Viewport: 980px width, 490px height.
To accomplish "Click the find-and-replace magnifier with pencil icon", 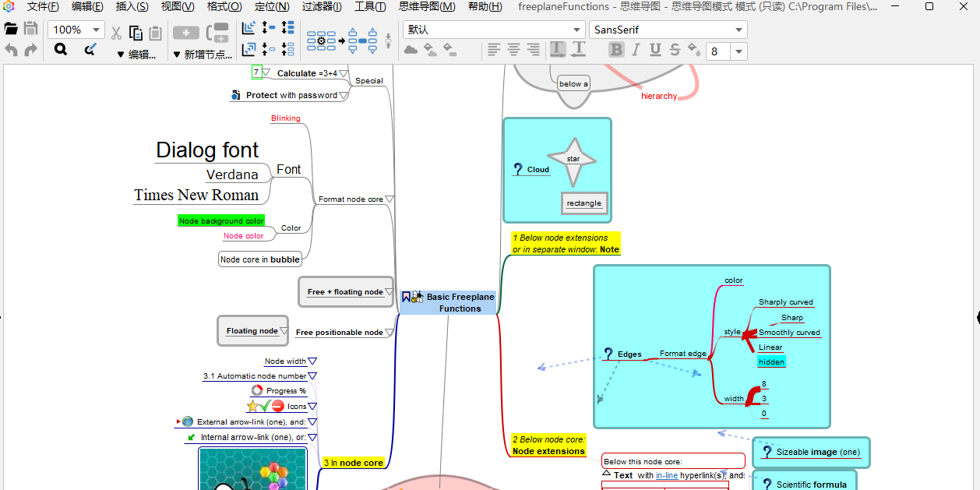I will click(x=90, y=50).
